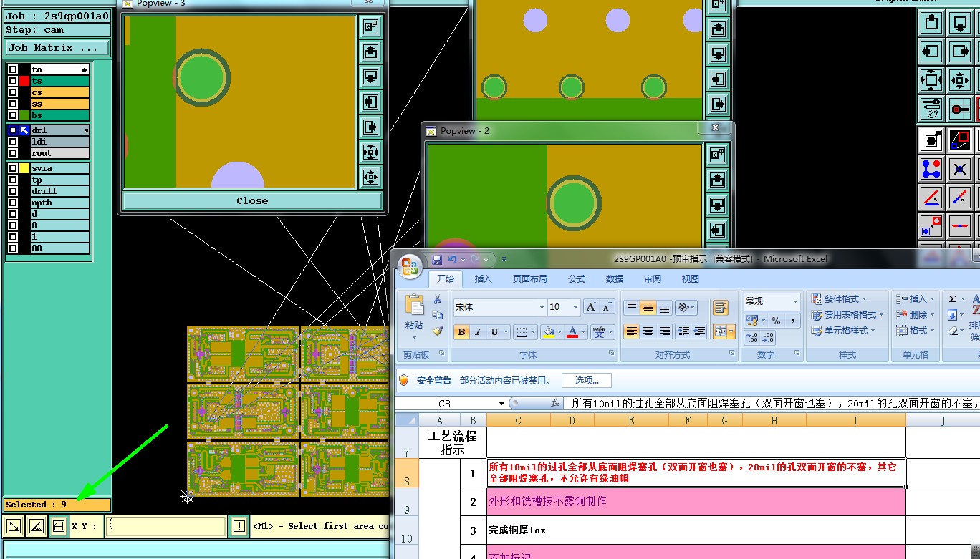980x559 pixels.
Task: Expand the 条件格式 conditional formatting menu
Action: coord(839,298)
